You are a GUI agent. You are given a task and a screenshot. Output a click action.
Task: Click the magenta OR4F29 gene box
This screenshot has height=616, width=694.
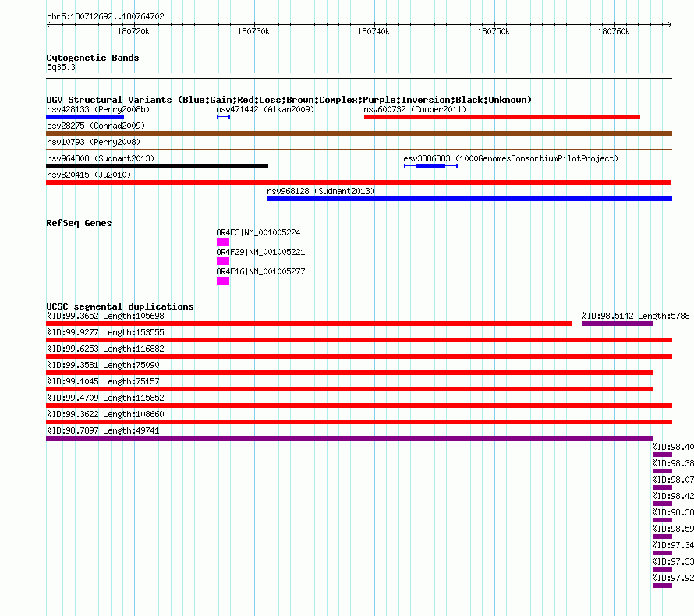(223, 261)
